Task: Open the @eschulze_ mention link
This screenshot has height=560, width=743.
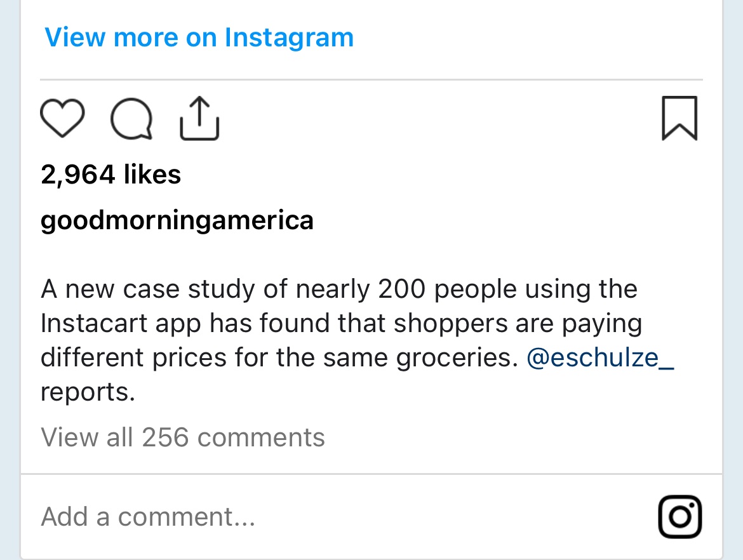Action: pos(600,358)
